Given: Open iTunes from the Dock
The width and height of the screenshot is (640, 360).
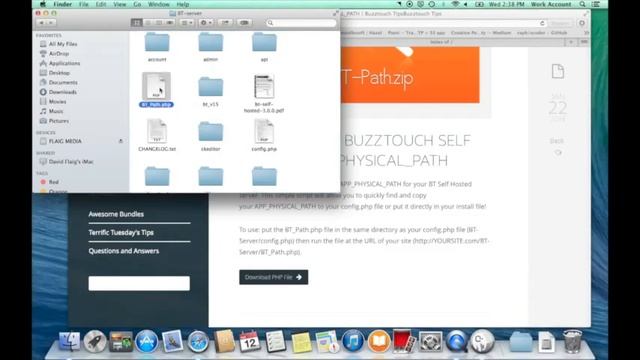Looking at the screenshot, I should [353, 341].
